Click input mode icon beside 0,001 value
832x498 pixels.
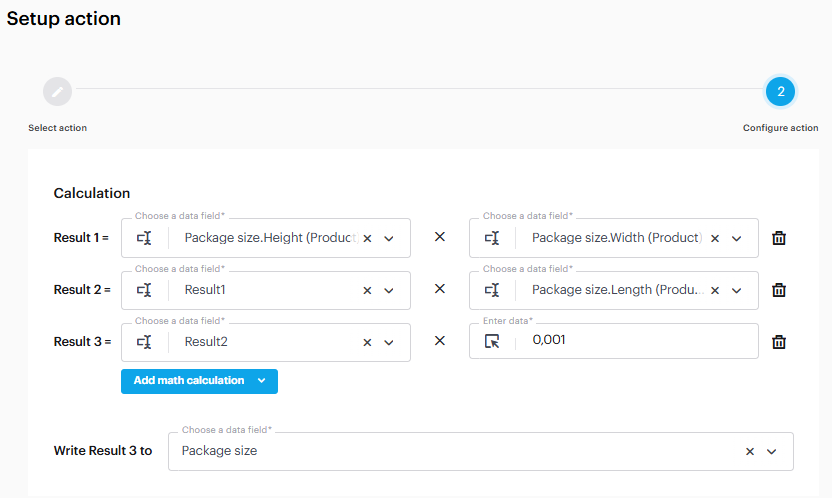pyautogui.click(x=492, y=342)
